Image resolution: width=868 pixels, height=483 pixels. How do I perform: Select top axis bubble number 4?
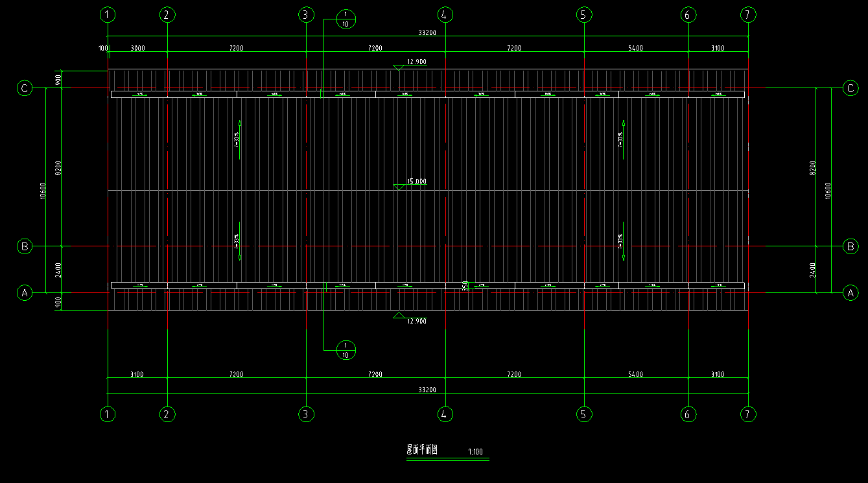(x=444, y=14)
